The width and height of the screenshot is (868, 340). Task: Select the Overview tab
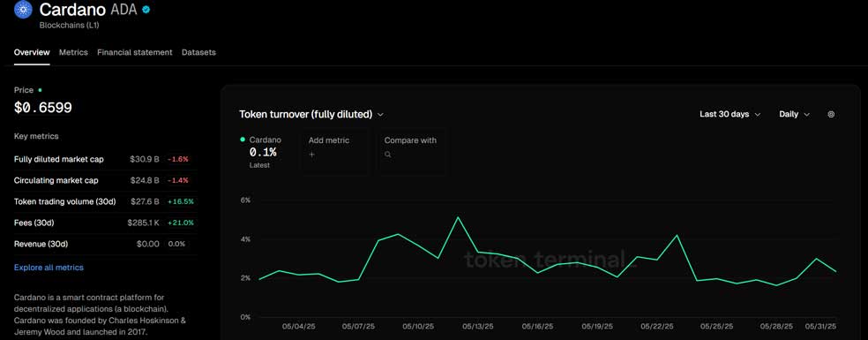(32, 52)
